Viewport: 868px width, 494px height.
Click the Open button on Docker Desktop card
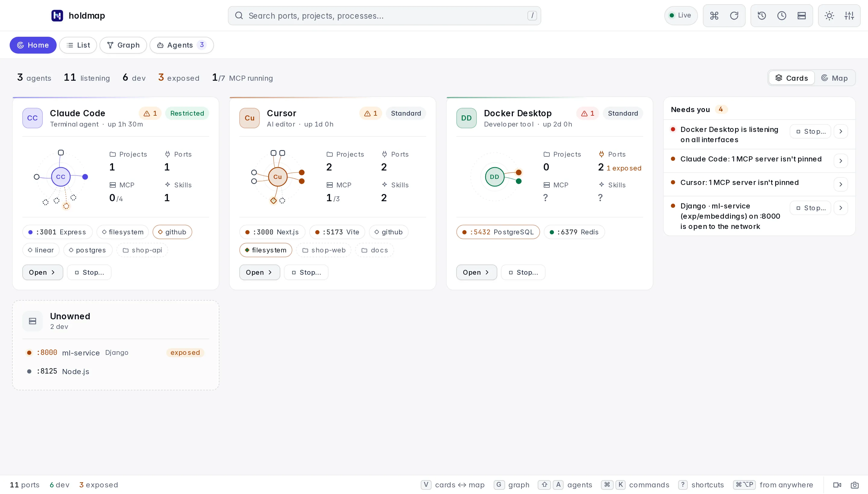(476, 272)
